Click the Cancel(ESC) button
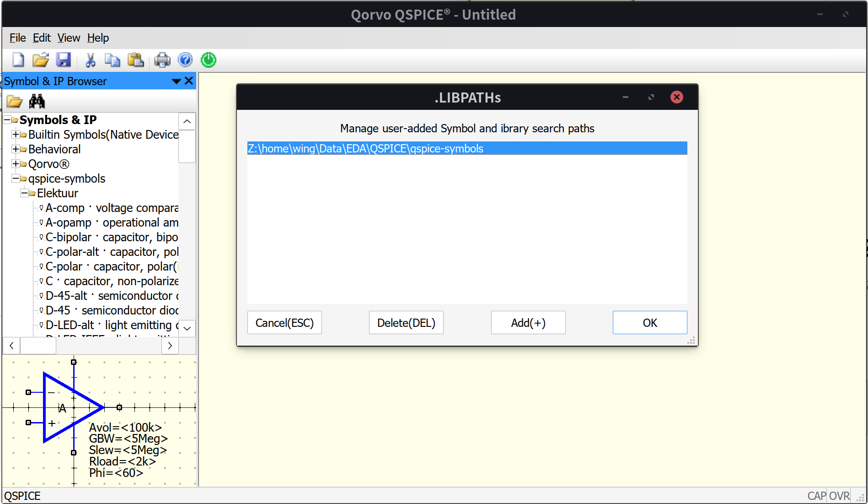This screenshot has width=868, height=504. (284, 323)
